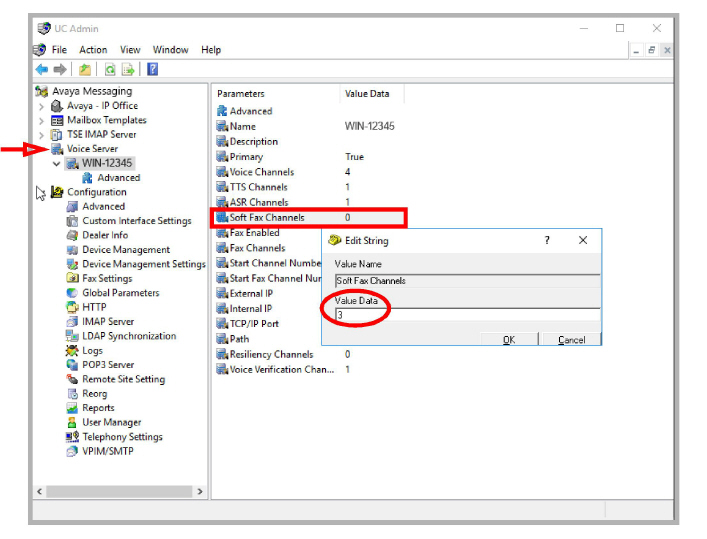Click the Refresh toolbar icon
Screen dimensions: 707x539
coord(110,69)
